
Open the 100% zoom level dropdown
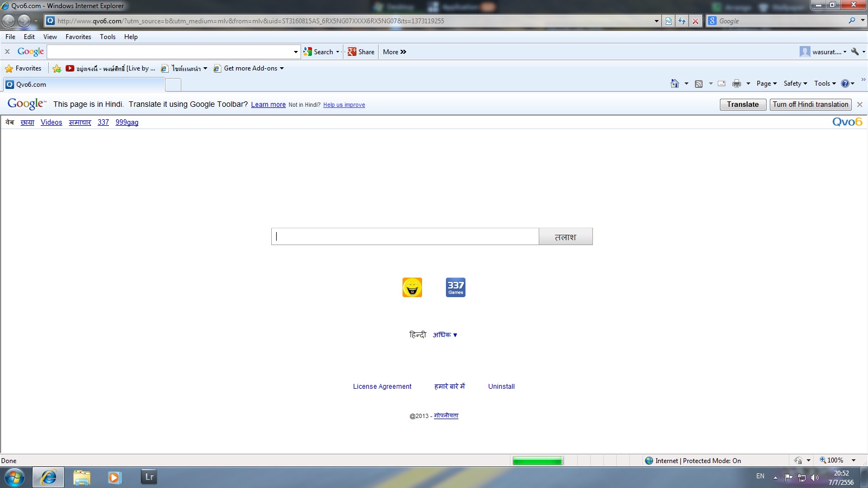point(853,460)
